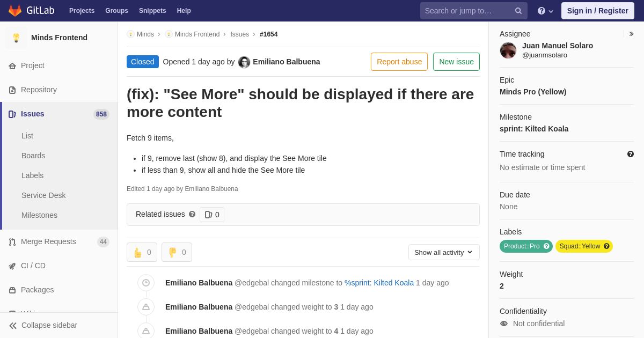Screen dimensions: 644x338
Task: Click the Sign in / Register button
Action: pos(597,11)
